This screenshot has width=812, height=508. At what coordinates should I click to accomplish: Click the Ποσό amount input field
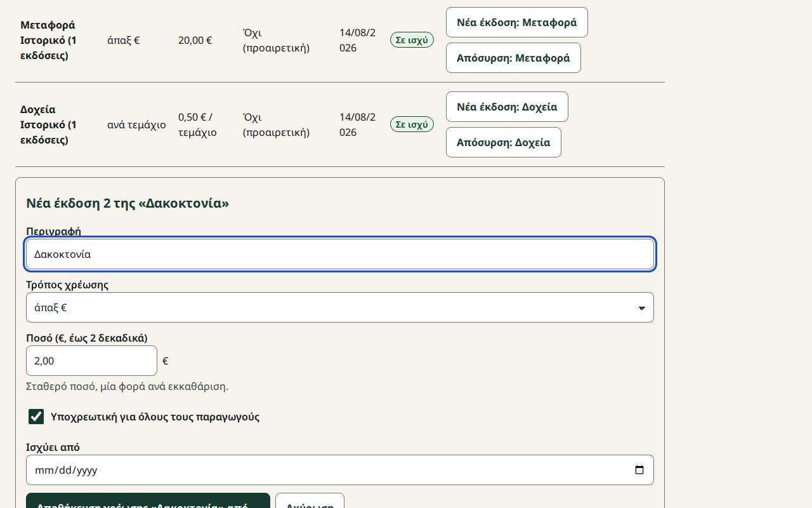pos(91,361)
